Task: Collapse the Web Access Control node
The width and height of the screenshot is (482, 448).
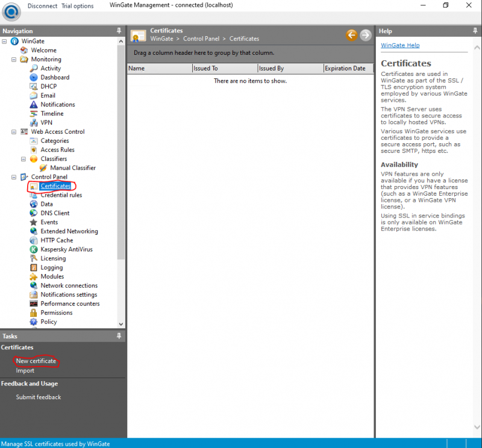Action: point(14,132)
